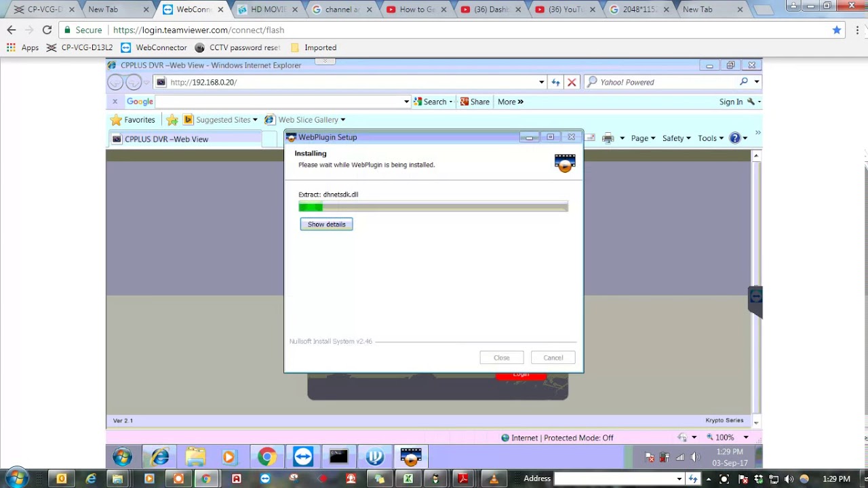Click the IE vertical scrollbar up arrow

pyautogui.click(x=756, y=156)
